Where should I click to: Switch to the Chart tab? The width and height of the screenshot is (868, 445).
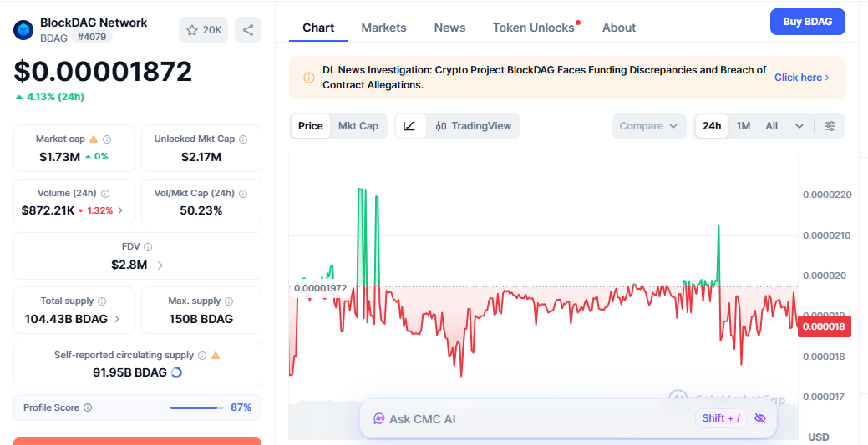[x=318, y=28]
